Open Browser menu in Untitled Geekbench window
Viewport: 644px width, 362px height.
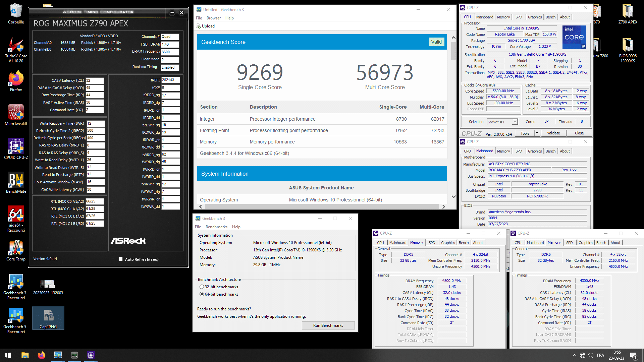coord(213,18)
